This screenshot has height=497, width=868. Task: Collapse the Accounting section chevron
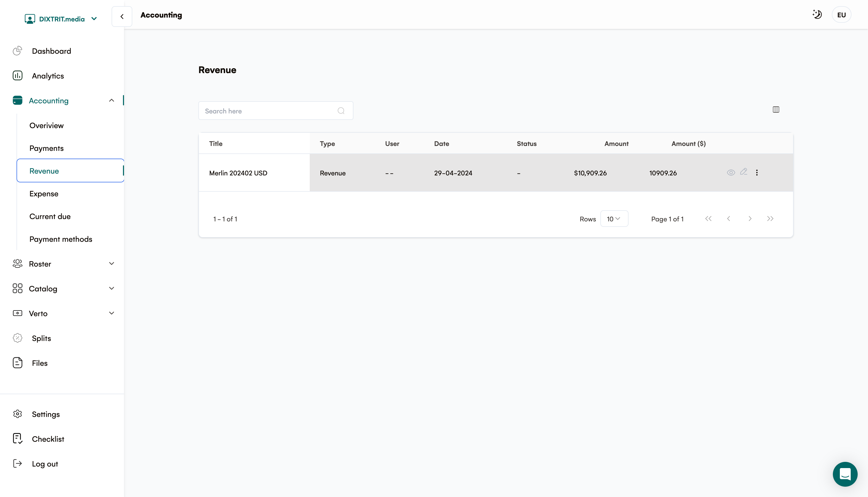coord(112,100)
